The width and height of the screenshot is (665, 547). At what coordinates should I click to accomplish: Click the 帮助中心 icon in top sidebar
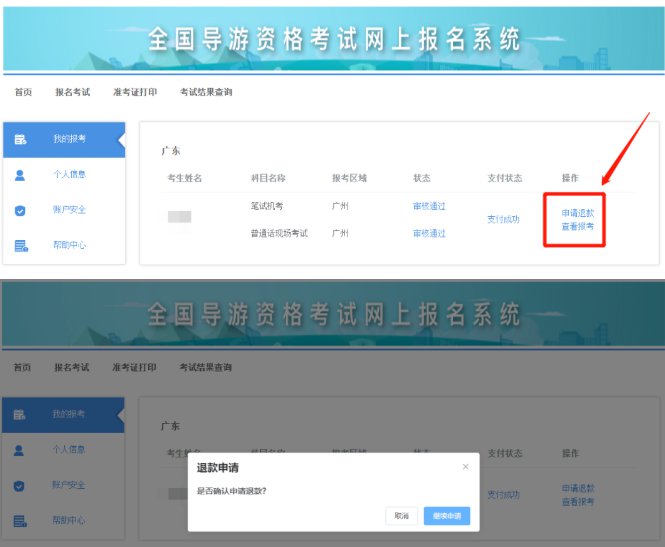(21, 246)
